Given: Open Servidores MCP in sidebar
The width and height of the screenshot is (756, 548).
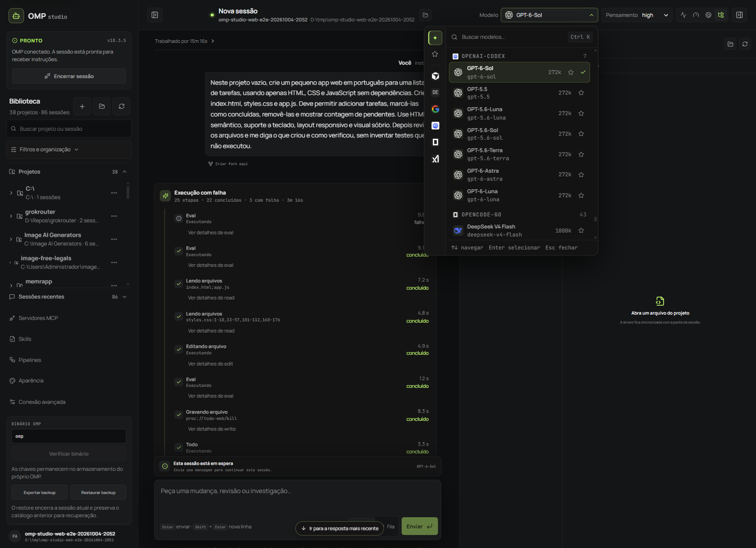Looking at the screenshot, I should coord(38,318).
